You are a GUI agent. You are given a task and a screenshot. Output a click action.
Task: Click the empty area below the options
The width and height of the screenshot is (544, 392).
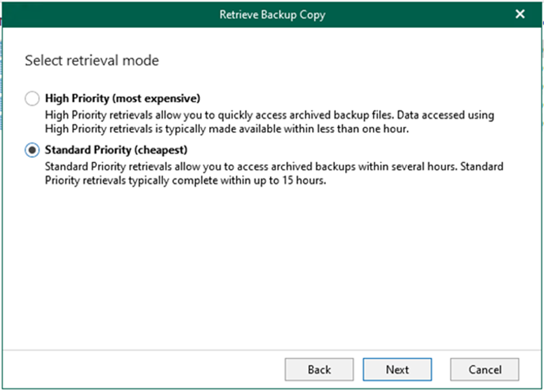coord(270,270)
